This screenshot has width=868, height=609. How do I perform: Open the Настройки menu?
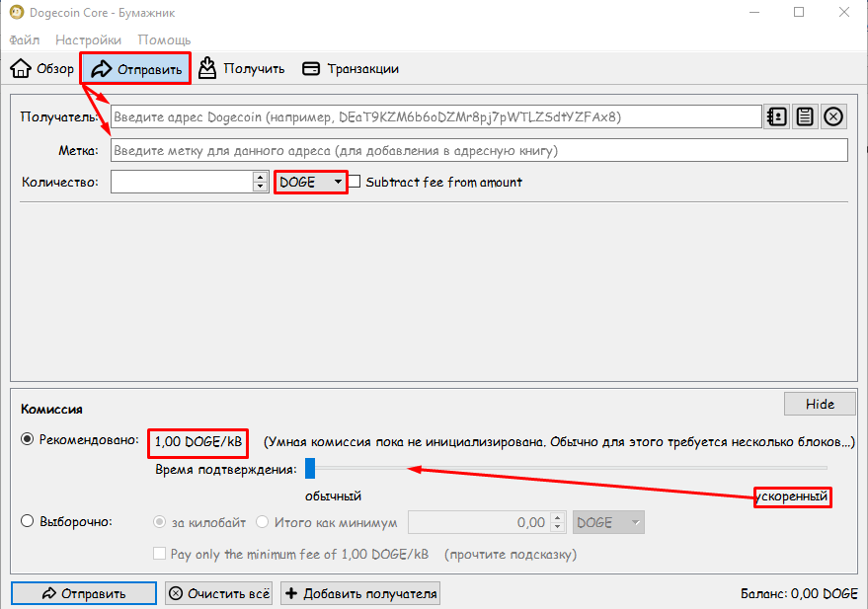tap(88, 40)
